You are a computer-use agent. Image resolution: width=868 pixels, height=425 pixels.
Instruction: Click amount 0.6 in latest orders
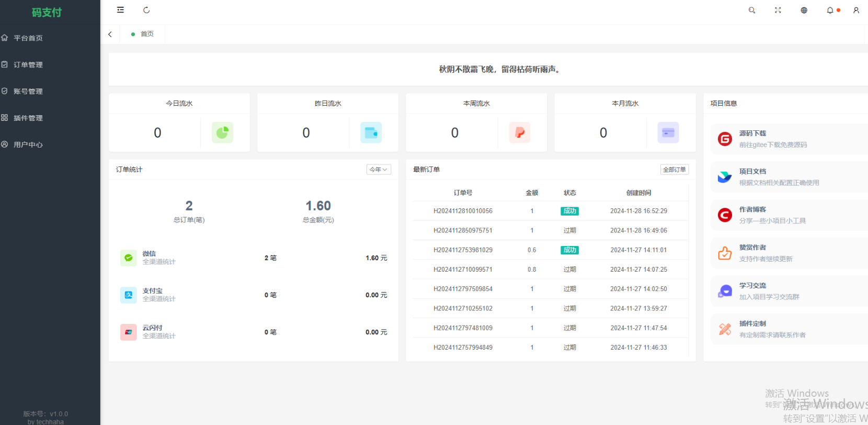[532, 250]
